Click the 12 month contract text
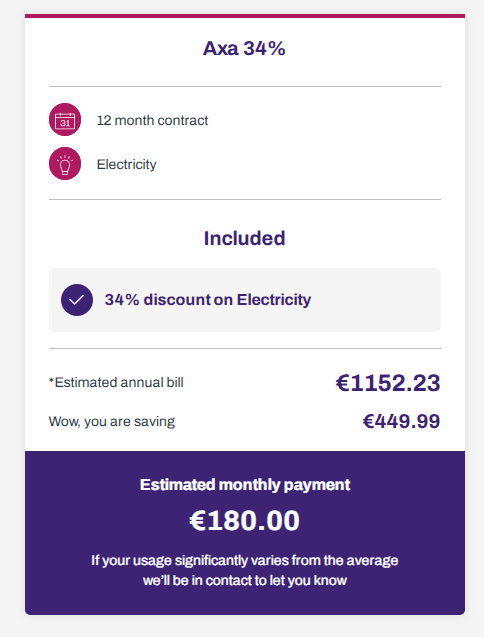This screenshot has width=484, height=637. (x=152, y=120)
